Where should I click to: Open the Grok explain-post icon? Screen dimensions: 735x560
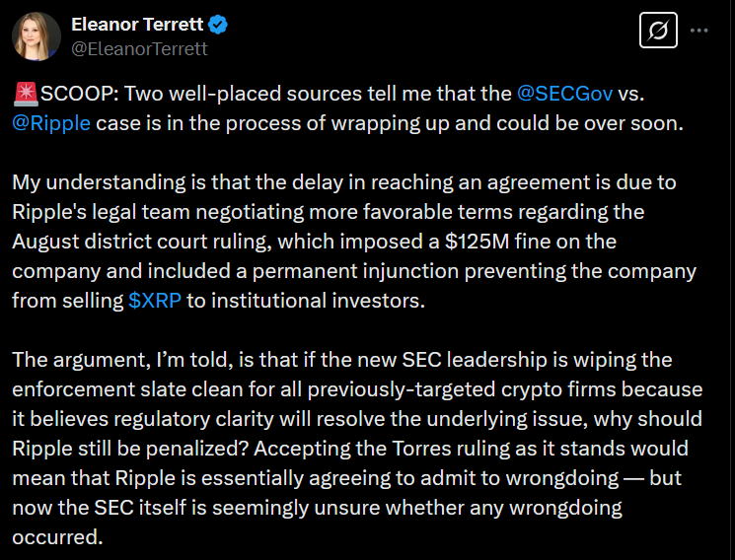(655, 31)
